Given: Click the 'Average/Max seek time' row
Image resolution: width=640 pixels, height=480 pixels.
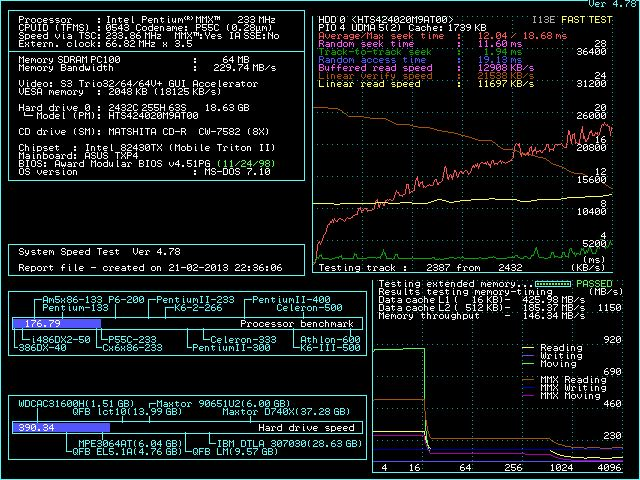Looking at the screenshot, I should tap(442, 36).
